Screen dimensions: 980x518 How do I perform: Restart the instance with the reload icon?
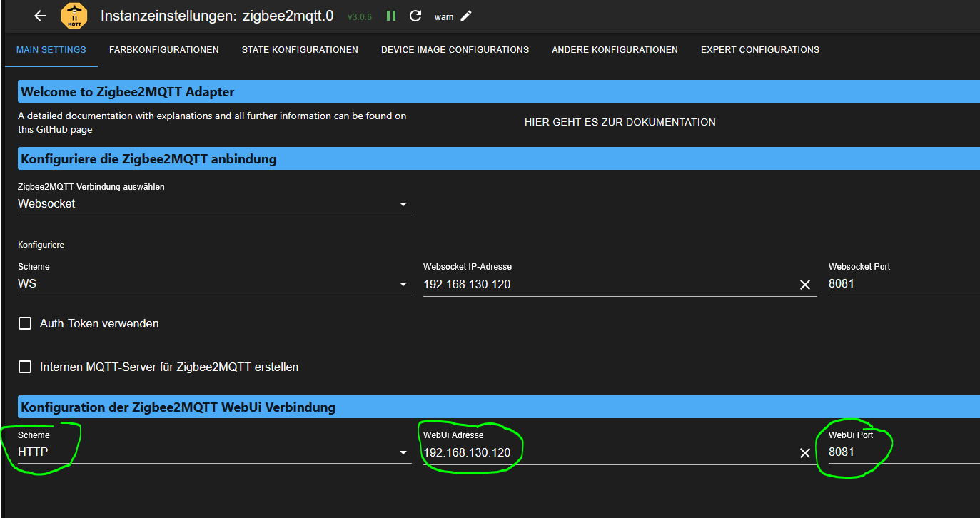(x=415, y=16)
